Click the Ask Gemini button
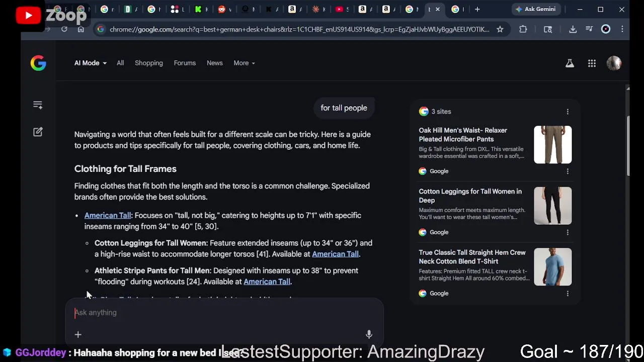Viewport: 644px width, 362px height. pyautogui.click(x=535, y=9)
